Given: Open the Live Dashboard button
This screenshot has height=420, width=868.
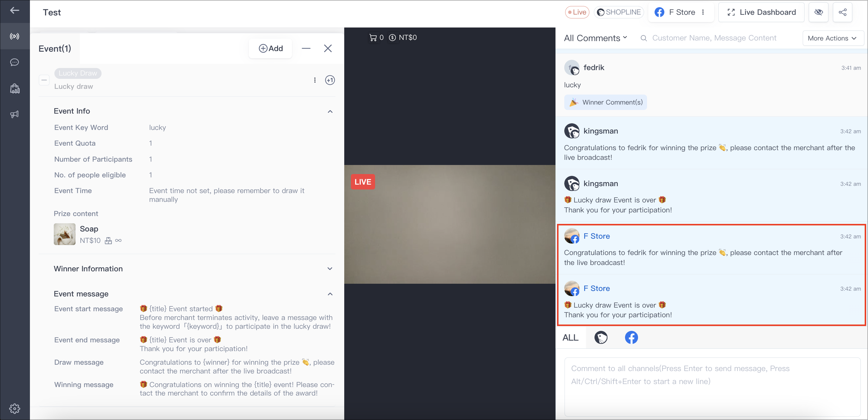Looking at the screenshot, I should 761,12.
